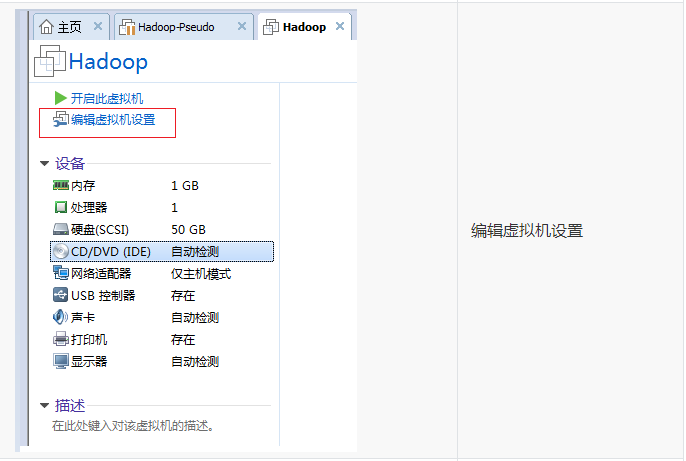Open 开启此虚拟机 link
The image size is (686, 461).
107,98
